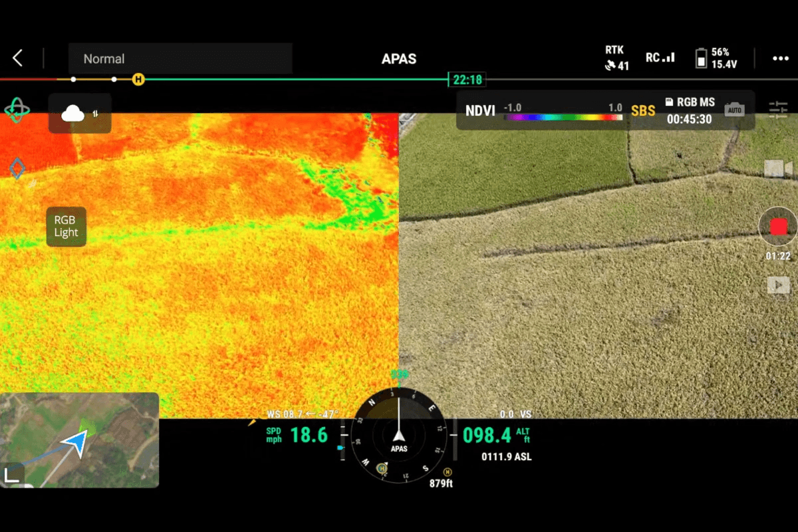Open the playback gallery icon
The image size is (798, 532).
[x=777, y=285]
